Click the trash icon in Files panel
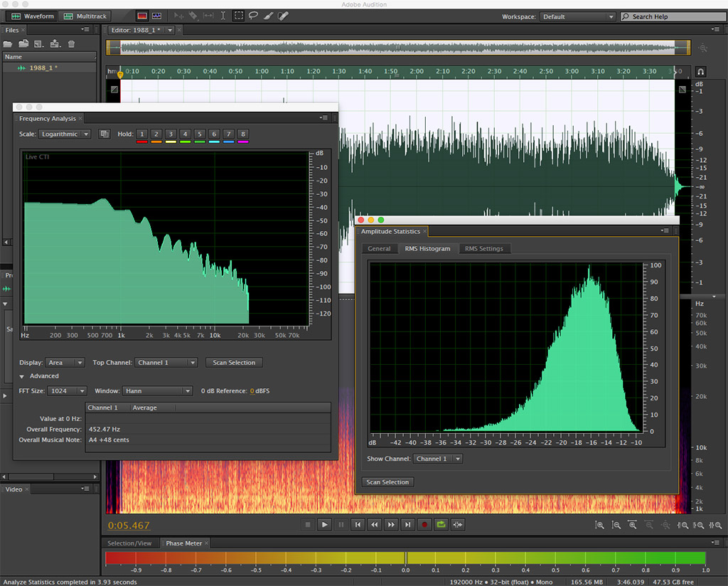The height and width of the screenshot is (586, 728). pyautogui.click(x=71, y=44)
